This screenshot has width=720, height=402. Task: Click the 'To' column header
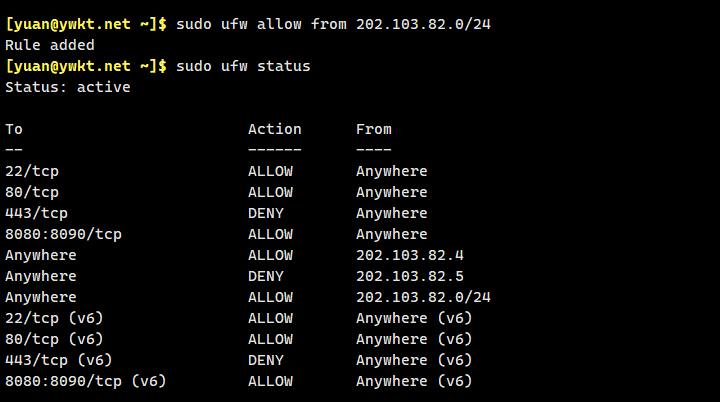[x=14, y=129]
